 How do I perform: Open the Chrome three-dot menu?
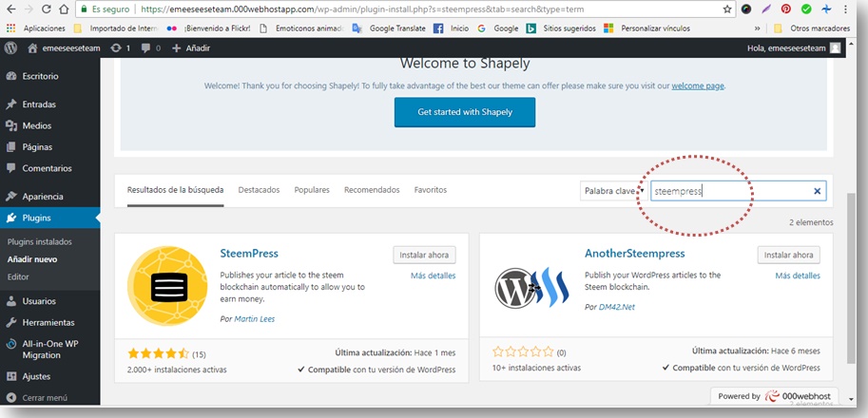pos(845,9)
